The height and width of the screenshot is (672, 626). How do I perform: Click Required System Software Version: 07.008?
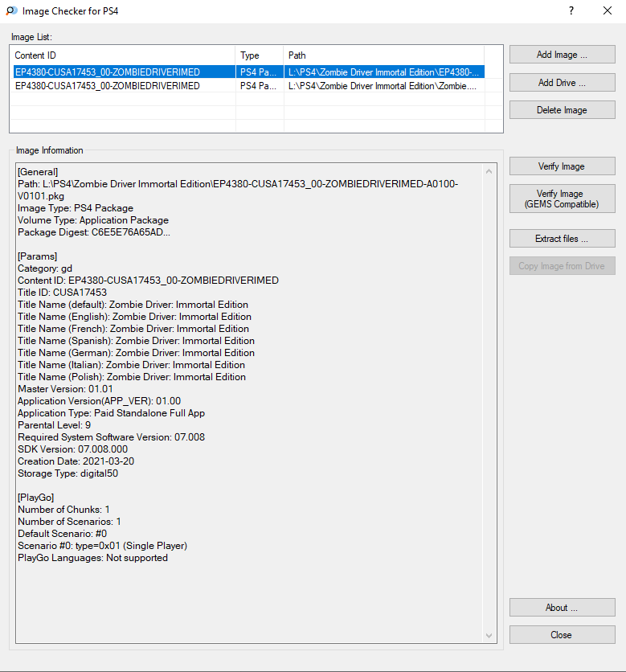click(112, 437)
